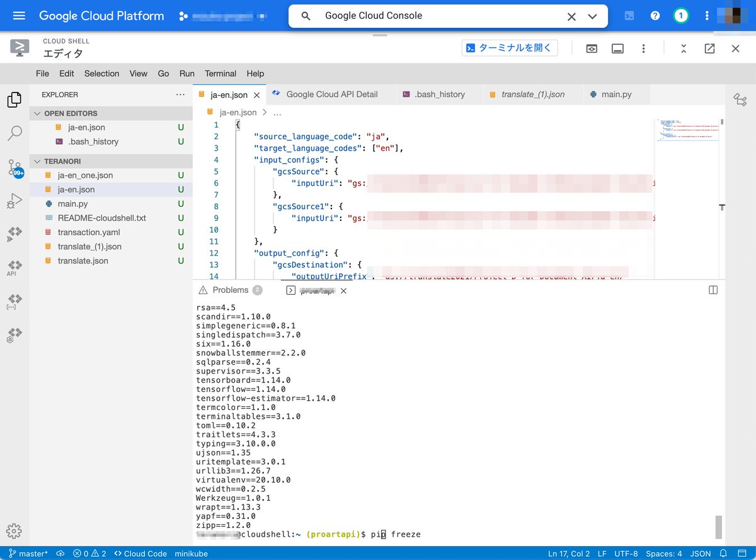Viewport: 756px width, 560px height.
Task: Expand the search bar dropdown chevron
Action: click(592, 16)
